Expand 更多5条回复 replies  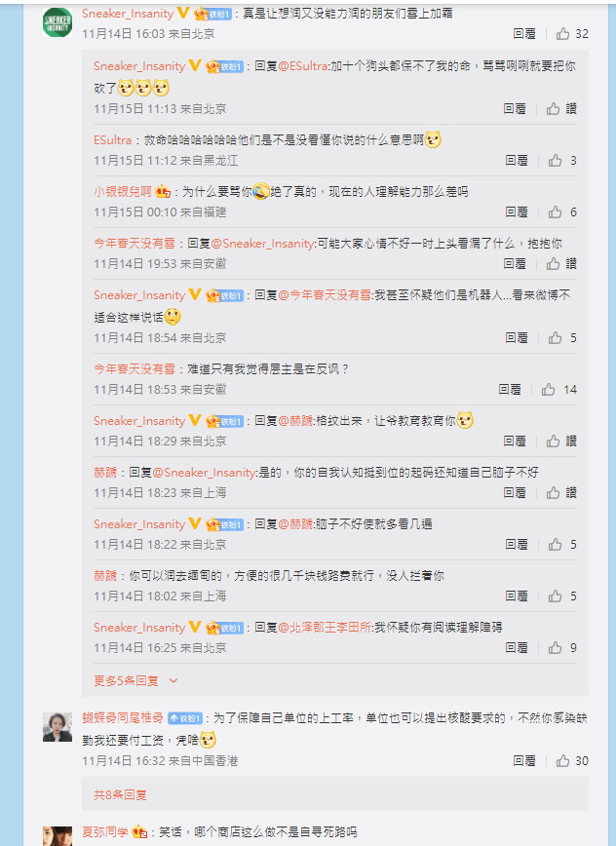126,681
